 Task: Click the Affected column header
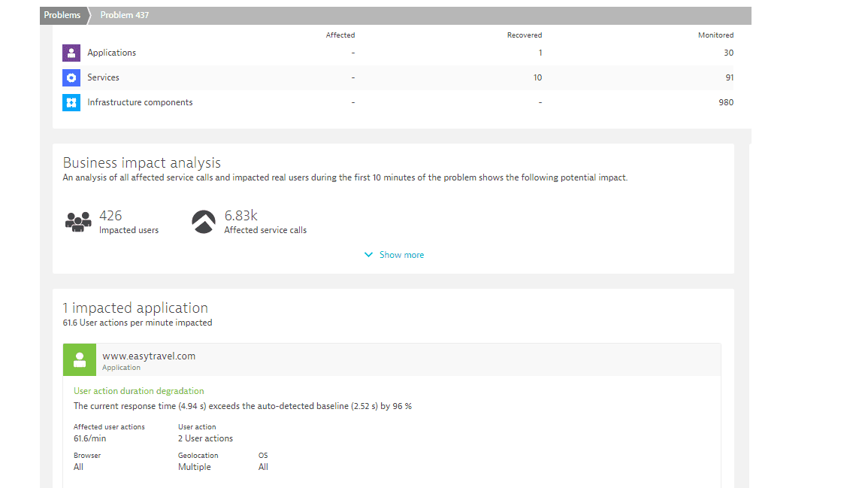point(340,35)
